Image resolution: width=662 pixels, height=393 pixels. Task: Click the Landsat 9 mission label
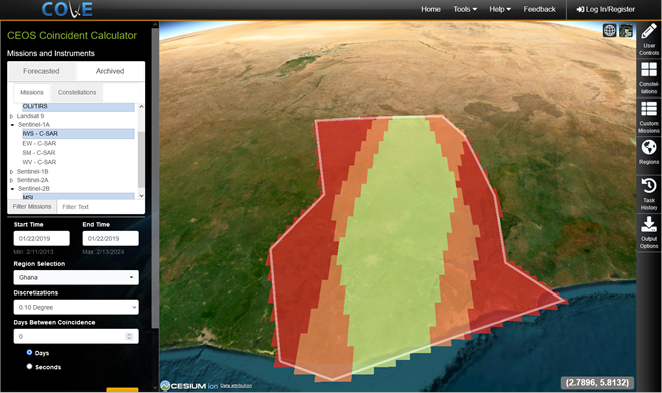click(30, 116)
